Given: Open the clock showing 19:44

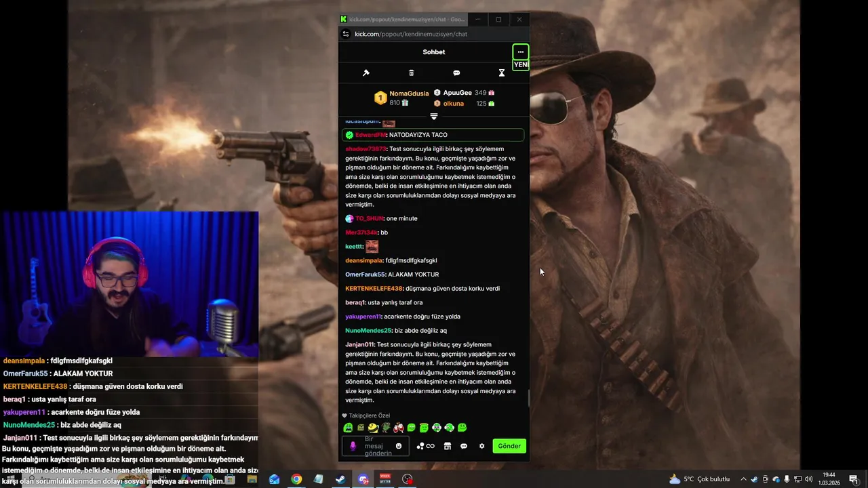Looking at the screenshot, I should pyautogui.click(x=829, y=479).
